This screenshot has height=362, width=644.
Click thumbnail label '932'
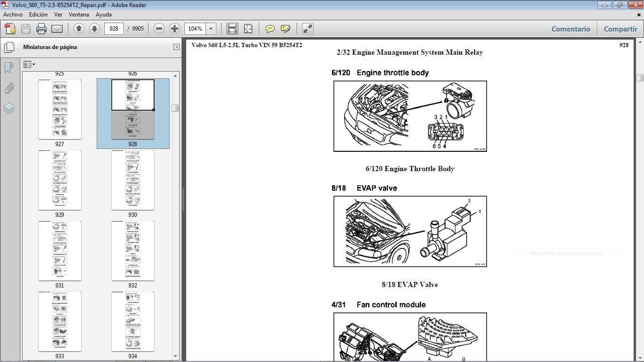coord(132,286)
